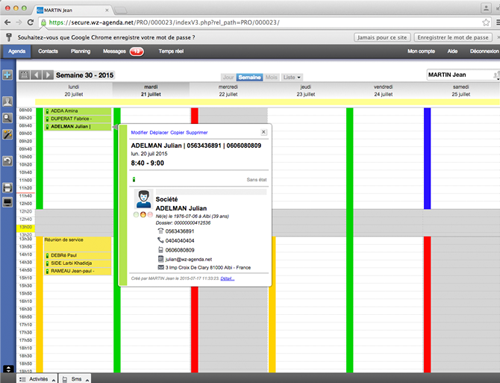Select the magic wand tool icon
Viewport: 500px width, 383px height.
7,135
